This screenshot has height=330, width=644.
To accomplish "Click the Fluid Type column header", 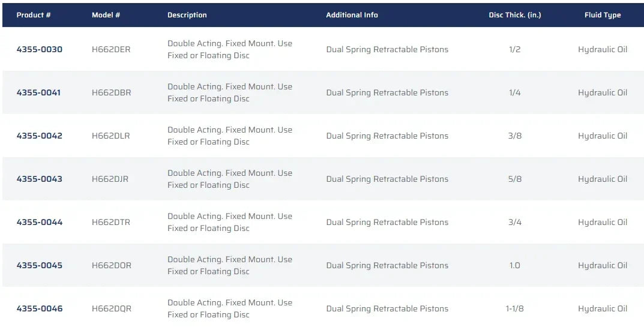I will click(x=603, y=15).
